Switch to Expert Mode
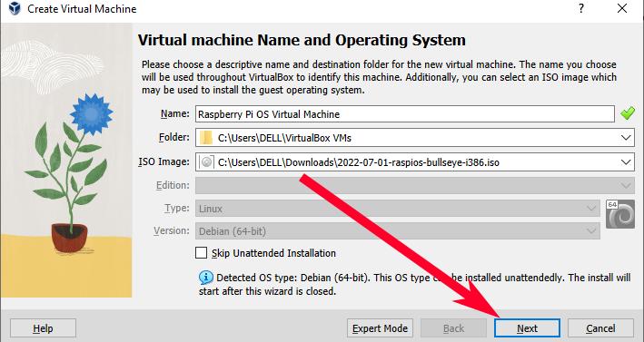 (x=380, y=328)
